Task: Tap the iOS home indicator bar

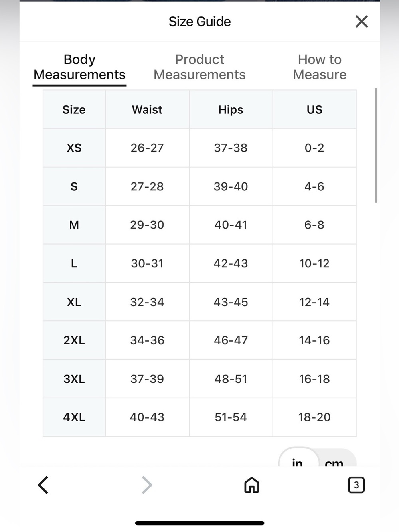Action: click(x=199, y=523)
